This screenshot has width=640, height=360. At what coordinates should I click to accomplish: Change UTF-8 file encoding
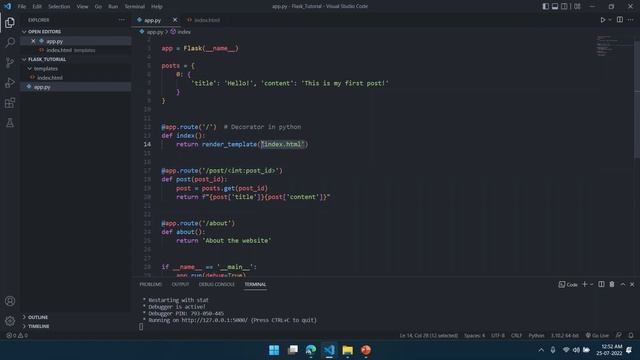pos(498,336)
